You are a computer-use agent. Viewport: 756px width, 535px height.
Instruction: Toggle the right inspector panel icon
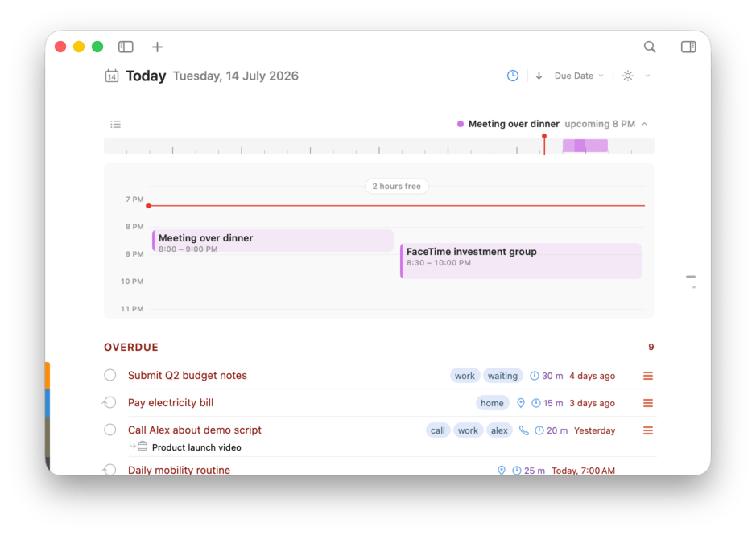(x=688, y=47)
